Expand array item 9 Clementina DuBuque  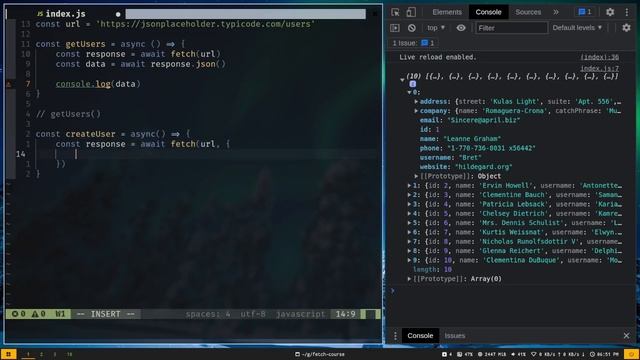click(409, 260)
